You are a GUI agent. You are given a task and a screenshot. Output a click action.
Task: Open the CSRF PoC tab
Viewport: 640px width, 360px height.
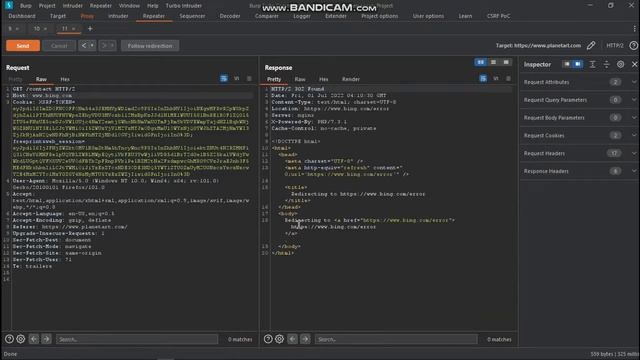tap(498, 16)
